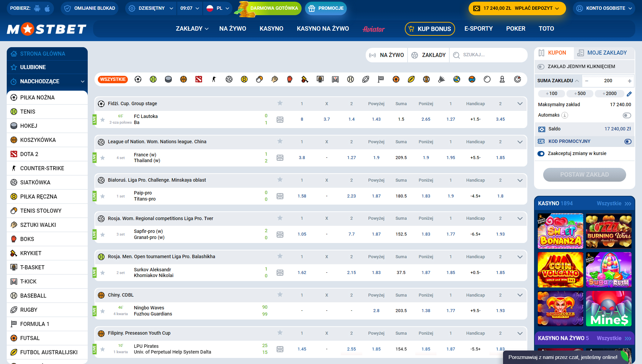Collapse the Nadchodzące sidebar section
Viewport: 642px width, 364px height.
coord(83,81)
